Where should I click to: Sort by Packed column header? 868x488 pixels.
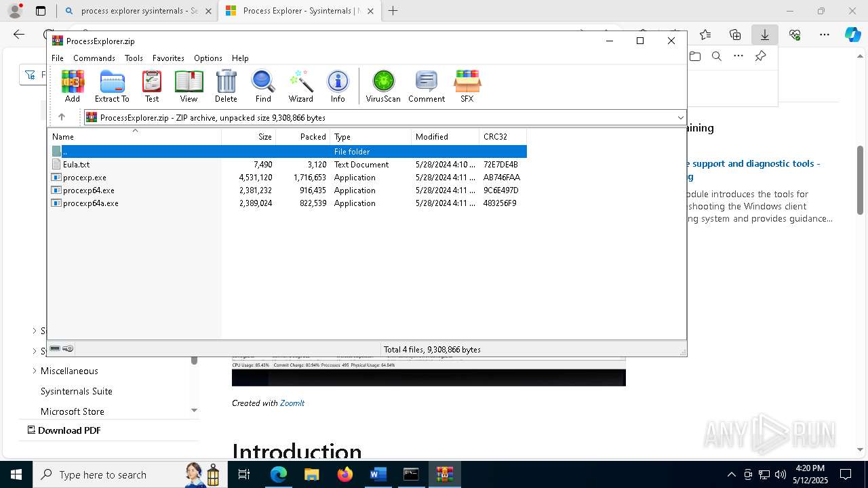click(x=303, y=137)
